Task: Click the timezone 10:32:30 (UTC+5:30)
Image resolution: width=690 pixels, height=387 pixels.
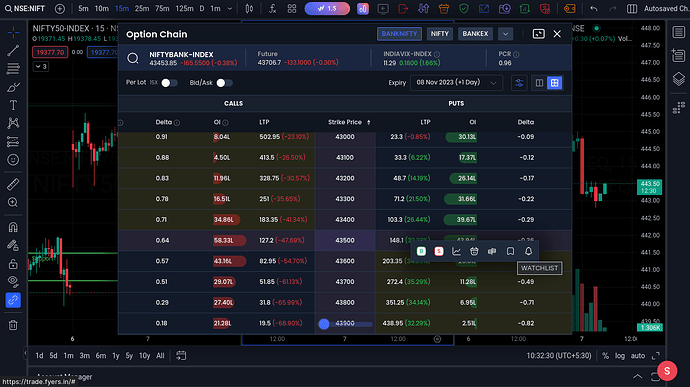Action: (x=559, y=356)
